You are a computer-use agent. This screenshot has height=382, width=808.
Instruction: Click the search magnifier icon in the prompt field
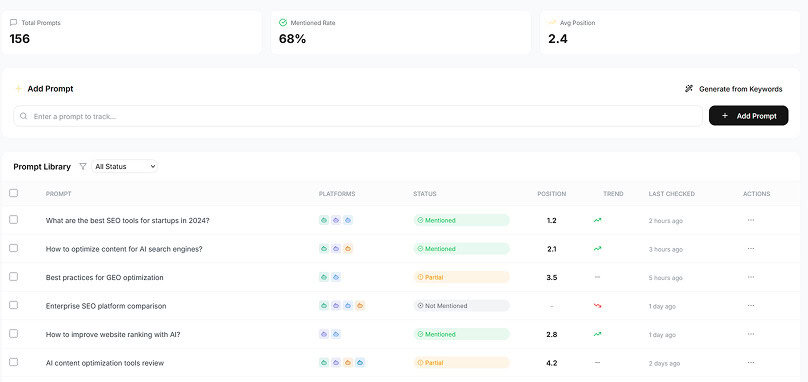coord(23,116)
